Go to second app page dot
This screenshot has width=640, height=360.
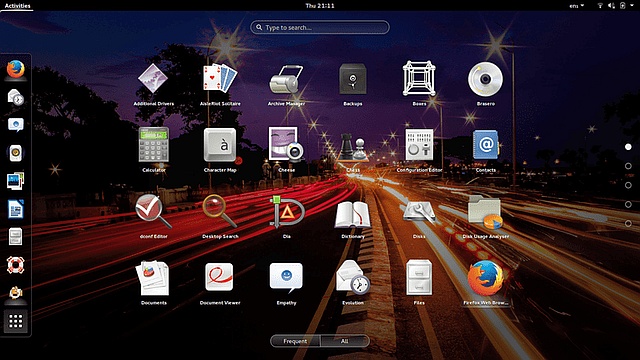628,166
